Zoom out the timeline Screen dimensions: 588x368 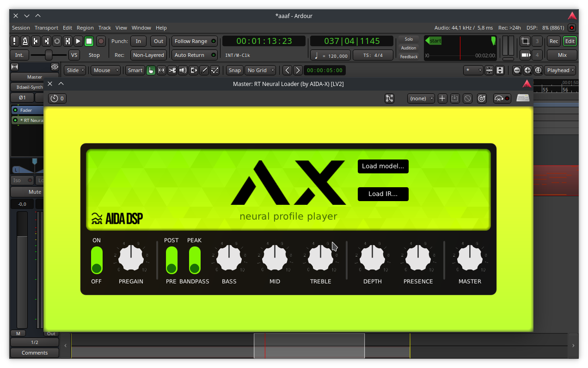pyautogui.click(x=517, y=70)
